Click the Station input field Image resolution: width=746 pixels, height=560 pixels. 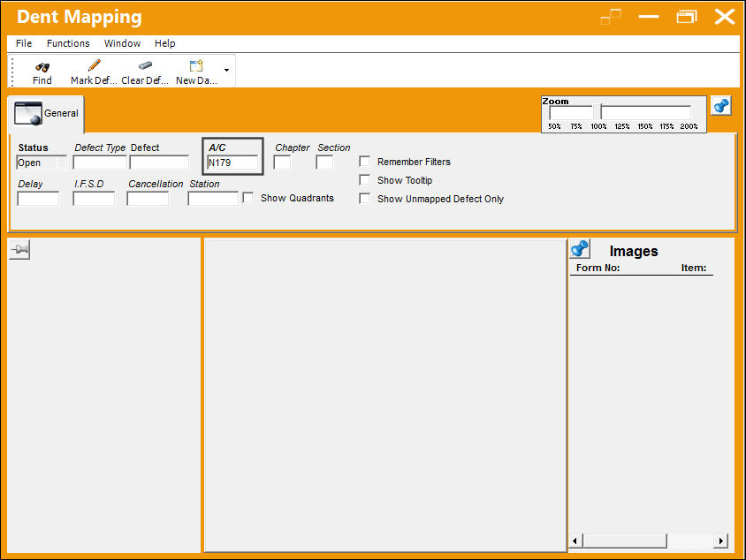coord(213,199)
